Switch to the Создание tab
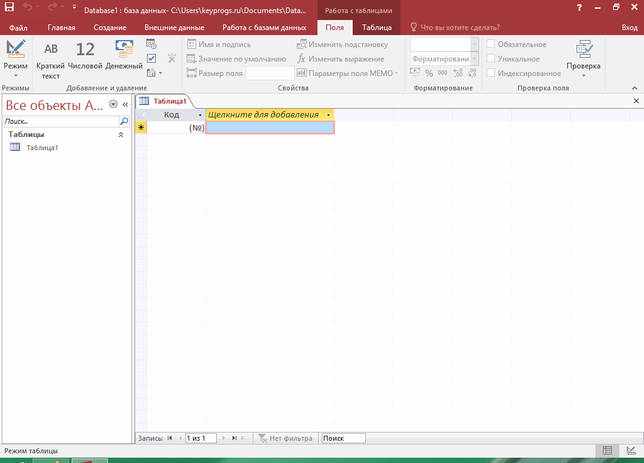Viewport: 644px width, 463px height. click(x=110, y=28)
